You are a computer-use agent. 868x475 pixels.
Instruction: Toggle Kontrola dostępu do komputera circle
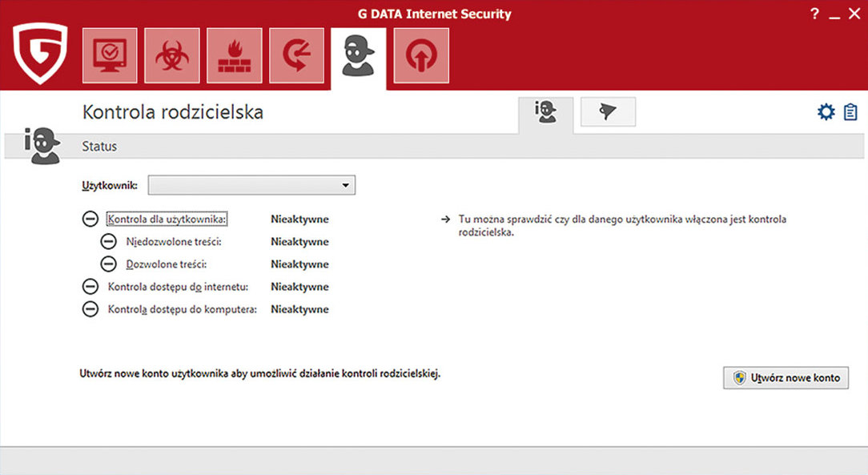[90, 309]
